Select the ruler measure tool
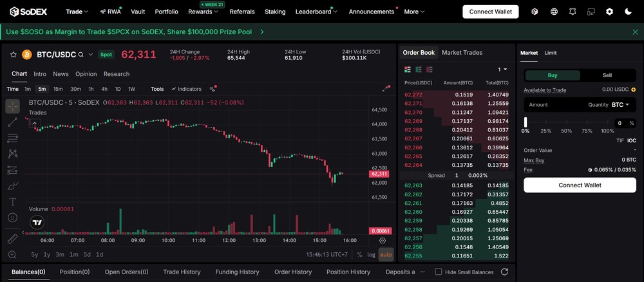 coord(13,238)
